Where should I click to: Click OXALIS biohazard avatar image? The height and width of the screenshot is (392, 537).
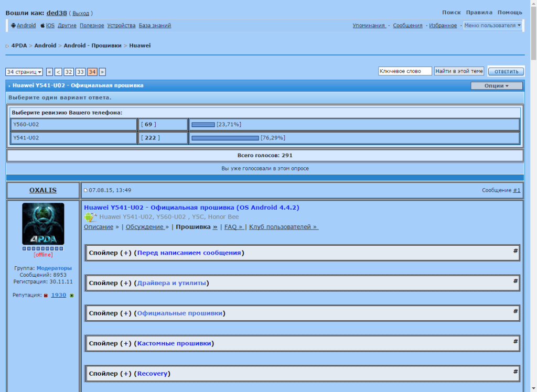[43, 224]
